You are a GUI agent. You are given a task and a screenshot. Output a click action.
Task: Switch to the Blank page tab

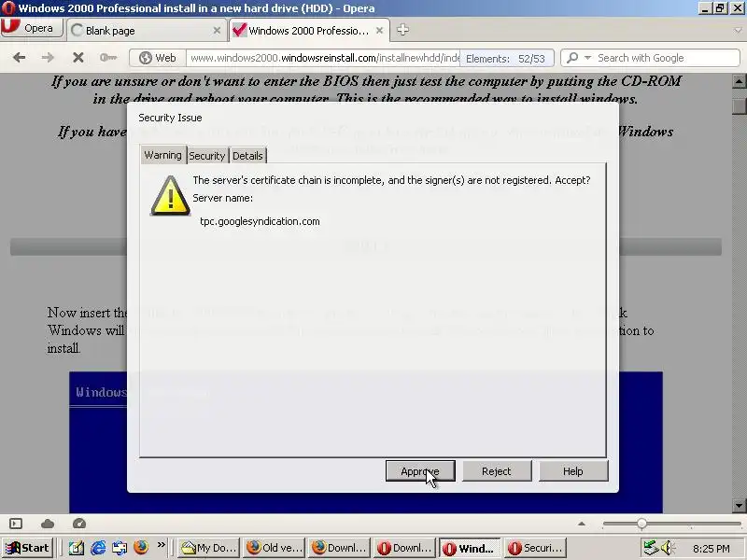pyautogui.click(x=146, y=31)
